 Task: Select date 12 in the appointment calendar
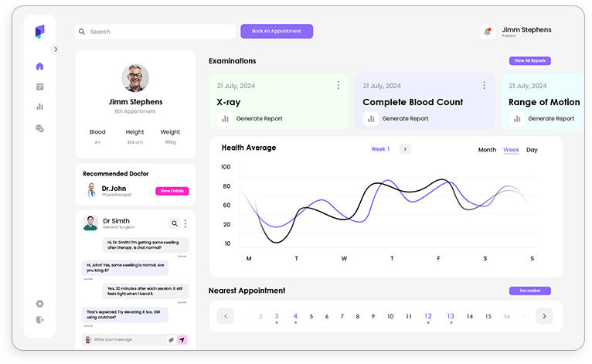(428, 316)
